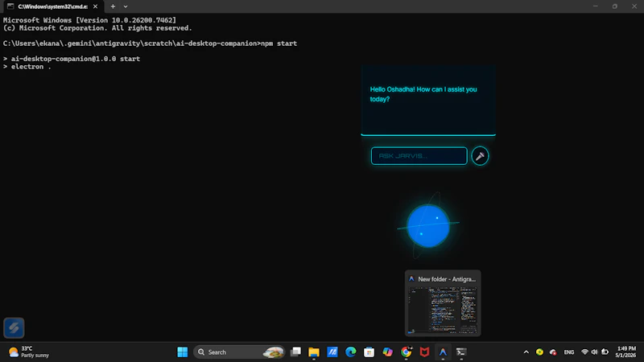Image resolution: width=644 pixels, height=362 pixels.
Task: Switch to the Terminal taskbar icon
Action: (461, 352)
